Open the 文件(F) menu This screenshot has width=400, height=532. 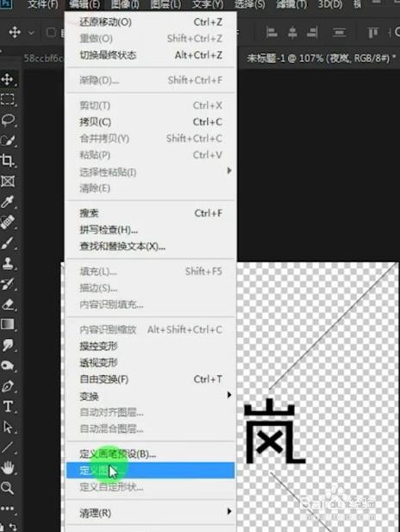pos(42,4)
